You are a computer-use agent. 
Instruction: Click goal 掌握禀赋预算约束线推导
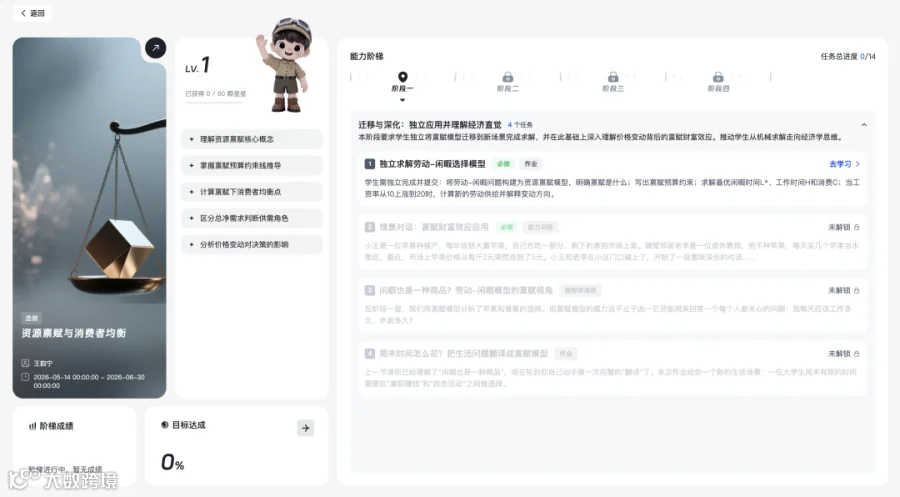[x=251, y=165]
